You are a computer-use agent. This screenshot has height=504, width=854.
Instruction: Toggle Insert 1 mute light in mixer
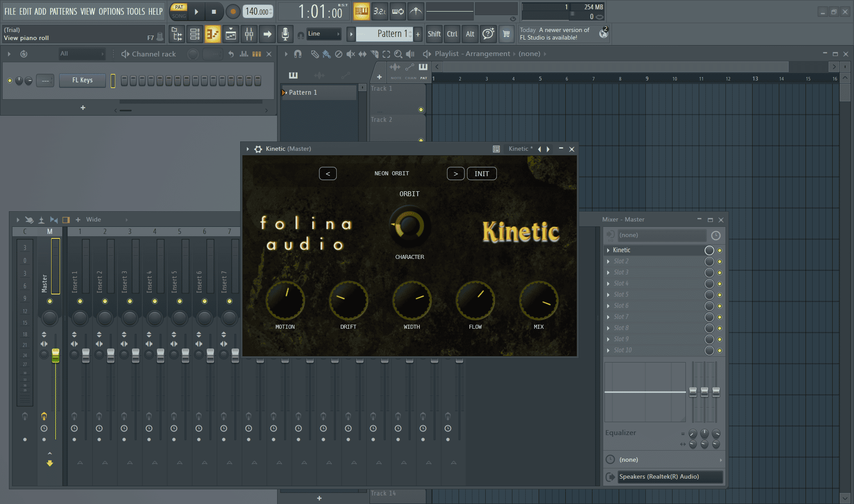(x=80, y=301)
